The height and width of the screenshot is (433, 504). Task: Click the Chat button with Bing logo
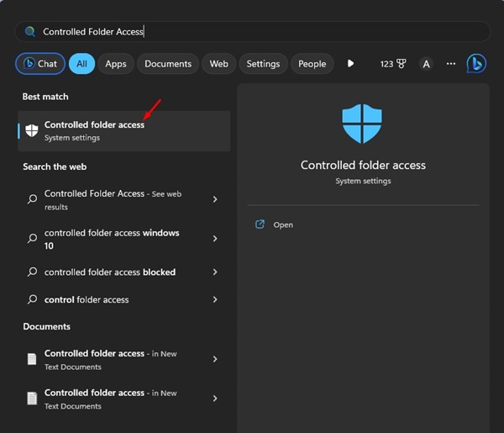tap(40, 64)
